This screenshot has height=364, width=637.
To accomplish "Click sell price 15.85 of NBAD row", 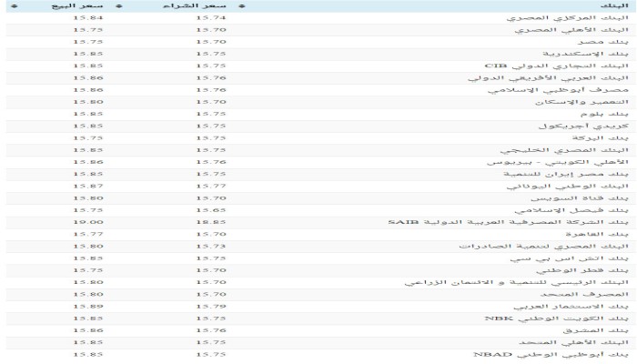I will [x=88, y=355].
